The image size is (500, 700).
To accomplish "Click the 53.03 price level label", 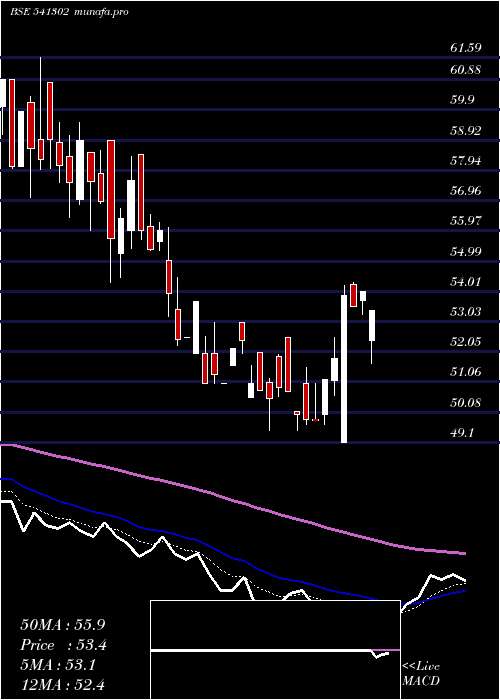I will pos(466,311).
